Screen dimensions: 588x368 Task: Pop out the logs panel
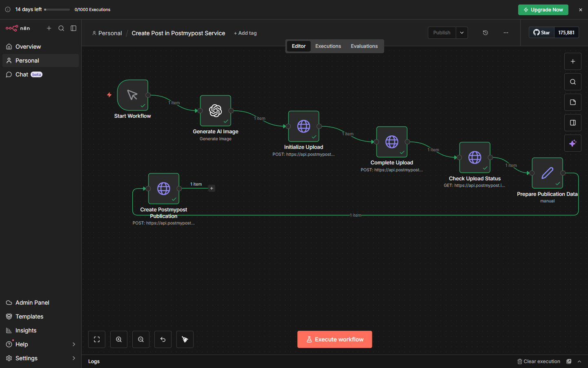click(569, 361)
